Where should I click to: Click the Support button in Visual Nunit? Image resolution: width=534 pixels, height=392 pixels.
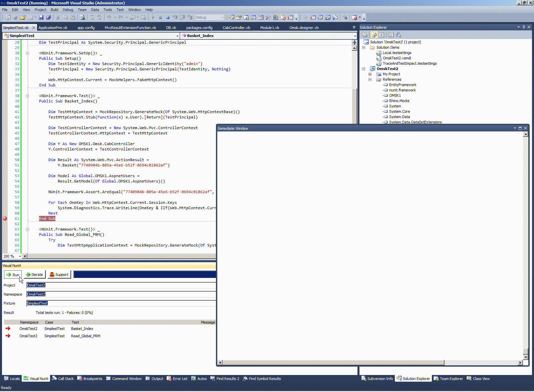59,275
